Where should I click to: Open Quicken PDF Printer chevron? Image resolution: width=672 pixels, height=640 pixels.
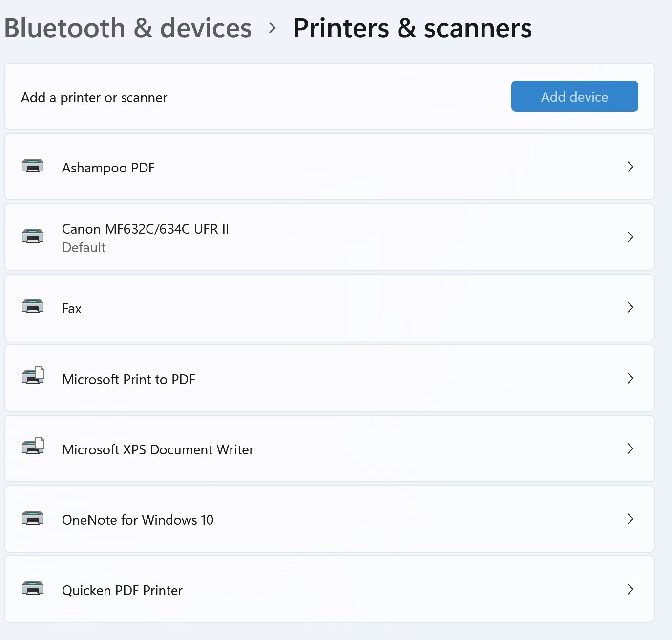[630, 589]
